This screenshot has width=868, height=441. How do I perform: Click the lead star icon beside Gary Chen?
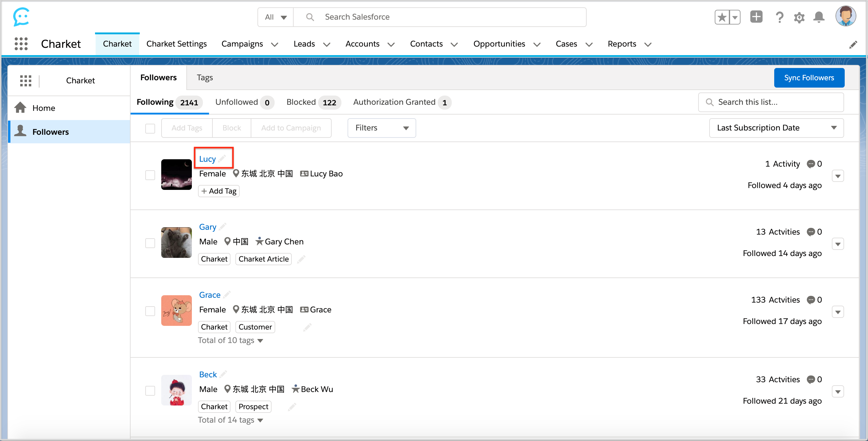click(259, 241)
